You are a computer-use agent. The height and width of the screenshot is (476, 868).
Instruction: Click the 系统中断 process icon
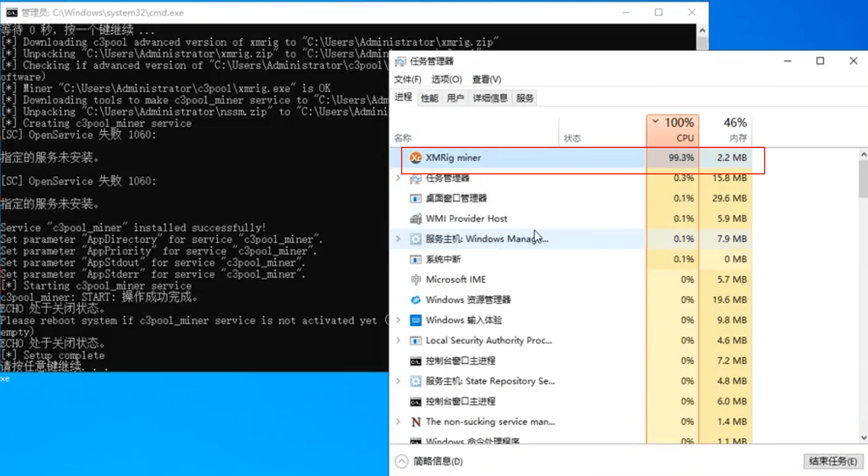[415, 259]
